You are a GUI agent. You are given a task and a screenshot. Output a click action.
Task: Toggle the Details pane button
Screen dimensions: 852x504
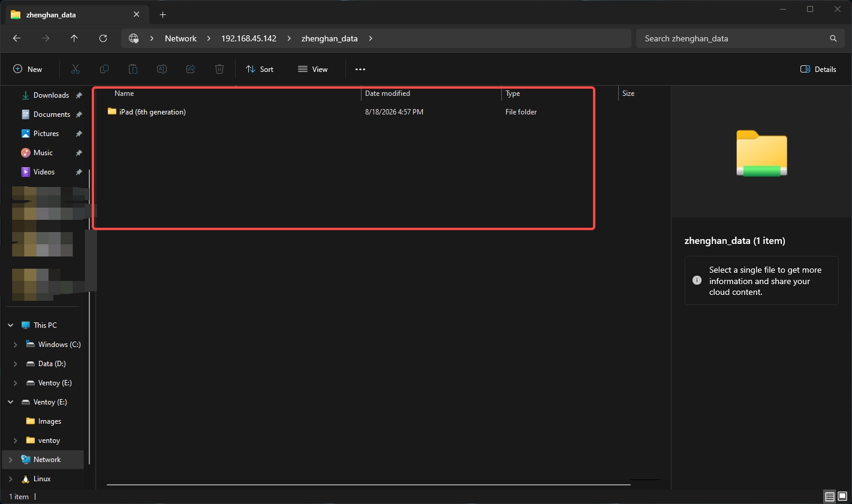coord(818,70)
